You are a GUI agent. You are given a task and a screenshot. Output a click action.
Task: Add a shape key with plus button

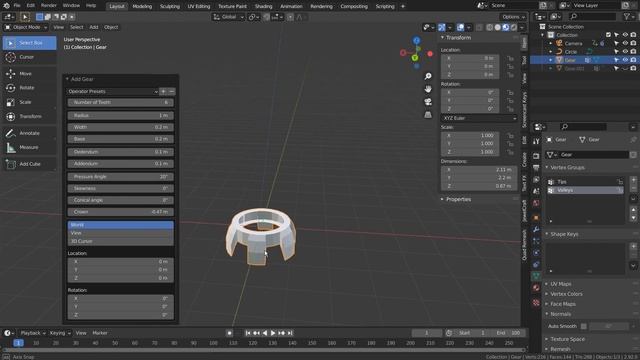pos(633,247)
